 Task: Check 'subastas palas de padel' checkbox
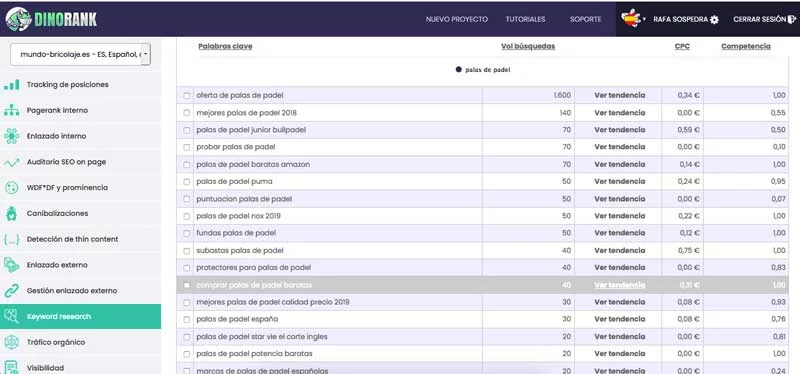[x=187, y=251]
